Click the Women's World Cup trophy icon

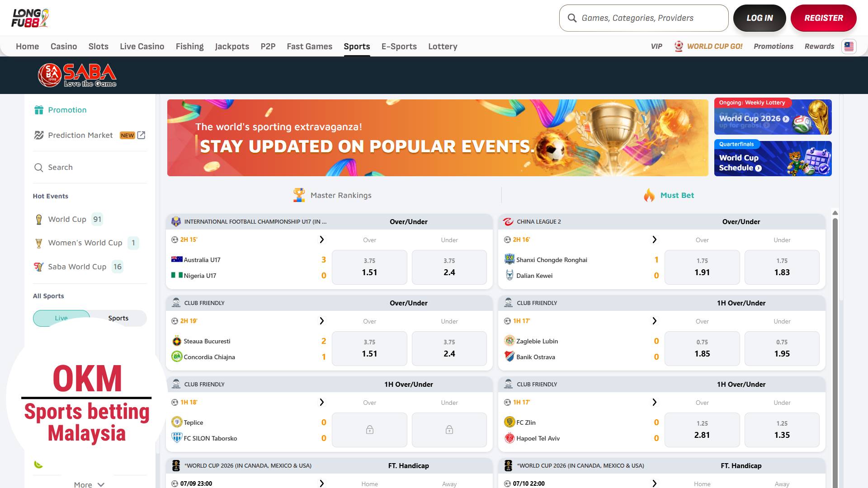click(39, 243)
